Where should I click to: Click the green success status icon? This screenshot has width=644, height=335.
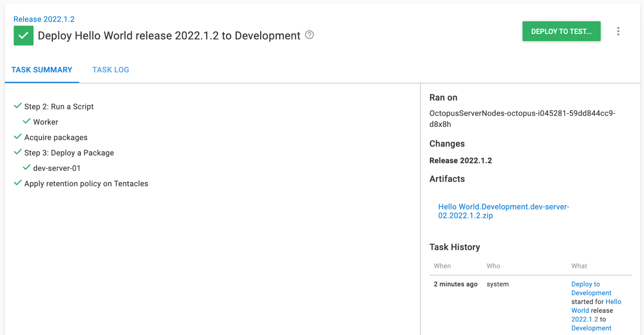click(23, 35)
